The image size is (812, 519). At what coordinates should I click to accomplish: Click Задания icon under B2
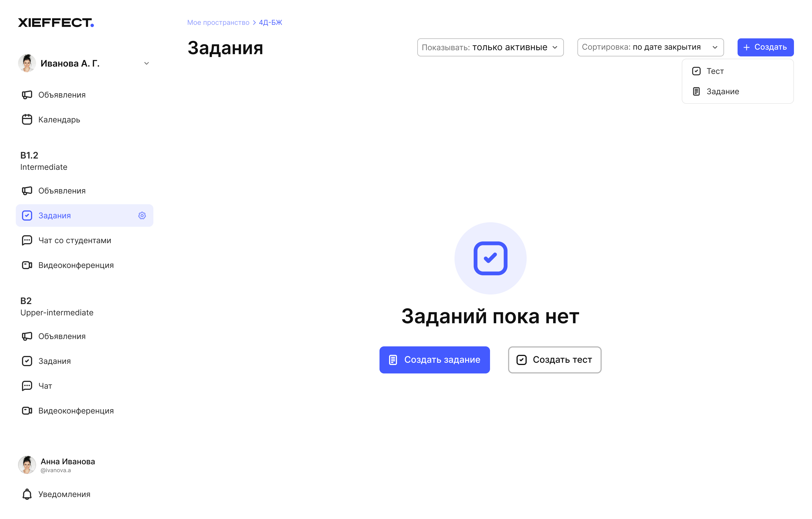click(x=27, y=361)
